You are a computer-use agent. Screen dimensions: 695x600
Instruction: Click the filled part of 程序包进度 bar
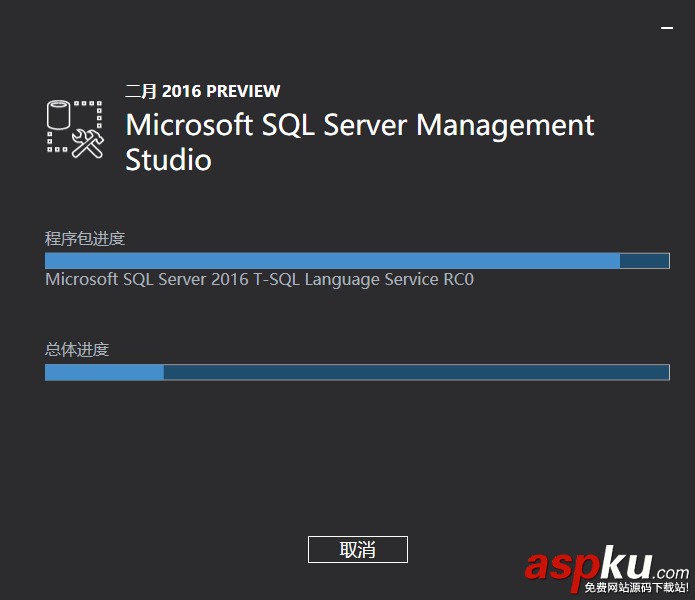click(330, 261)
